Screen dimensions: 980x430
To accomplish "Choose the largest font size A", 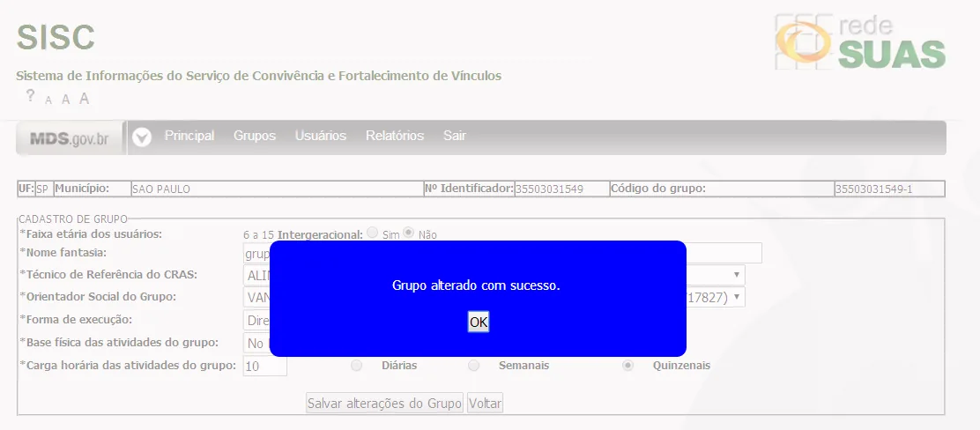I will [x=85, y=98].
